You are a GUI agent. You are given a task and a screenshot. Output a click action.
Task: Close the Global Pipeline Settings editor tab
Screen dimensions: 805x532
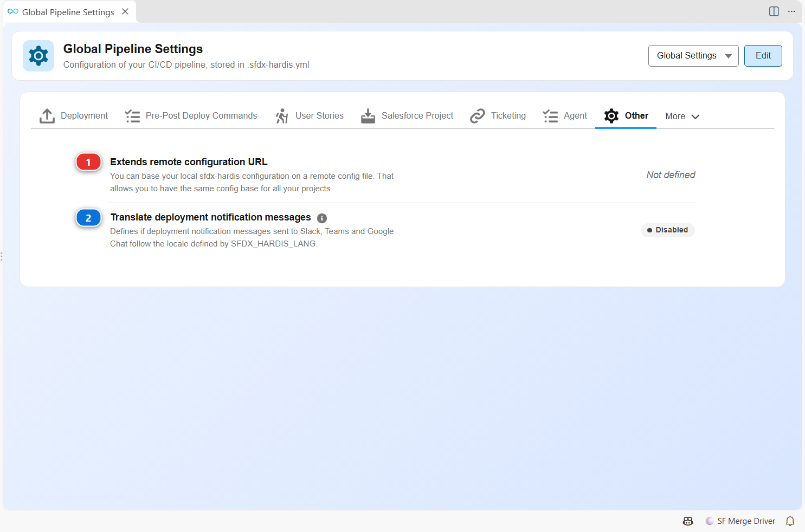(x=125, y=11)
